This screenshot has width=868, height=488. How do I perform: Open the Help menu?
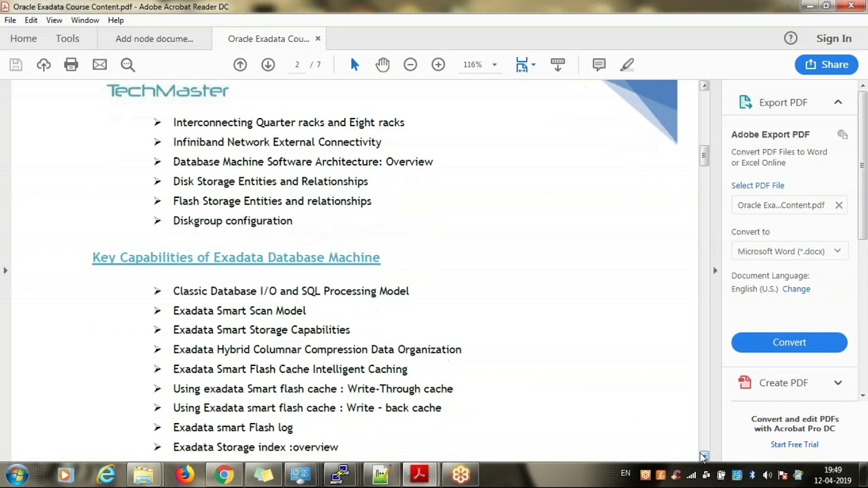(x=116, y=20)
